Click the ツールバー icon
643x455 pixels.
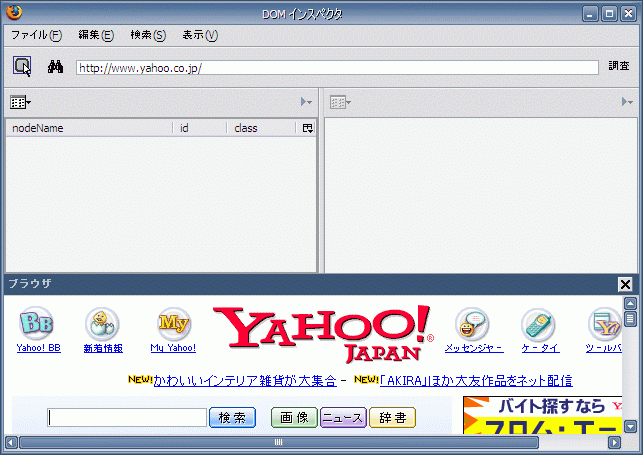click(x=605, y=325)
